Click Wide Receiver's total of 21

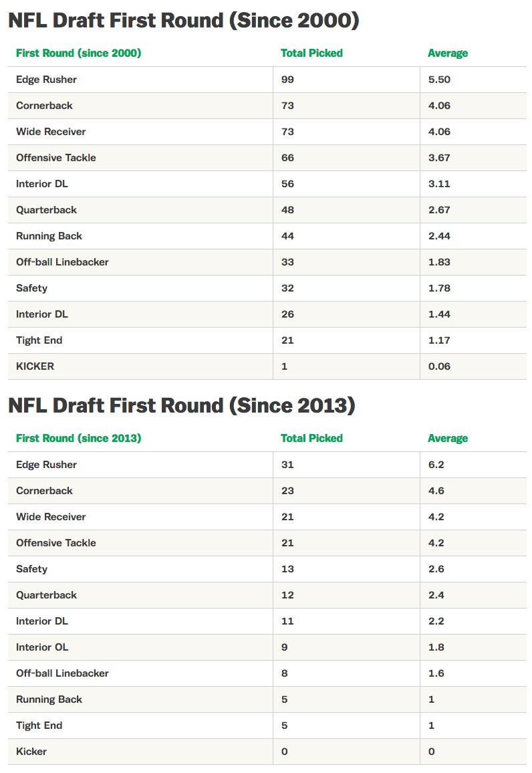pos(287,516)
